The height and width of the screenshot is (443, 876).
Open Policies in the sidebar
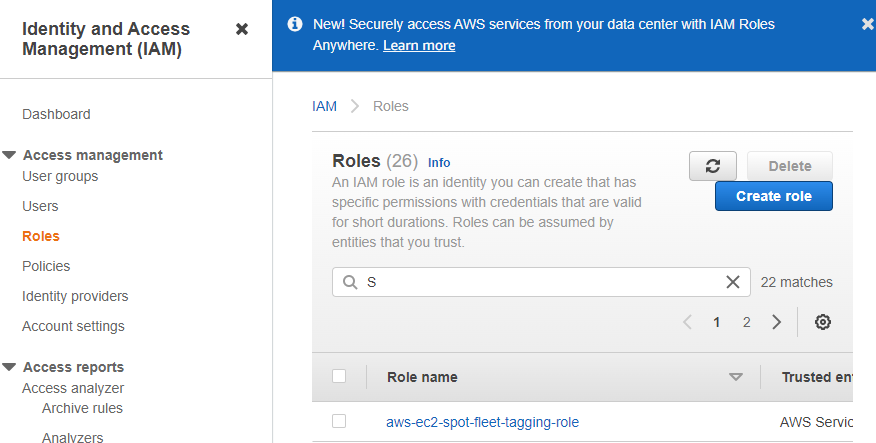tap(46, 266)
